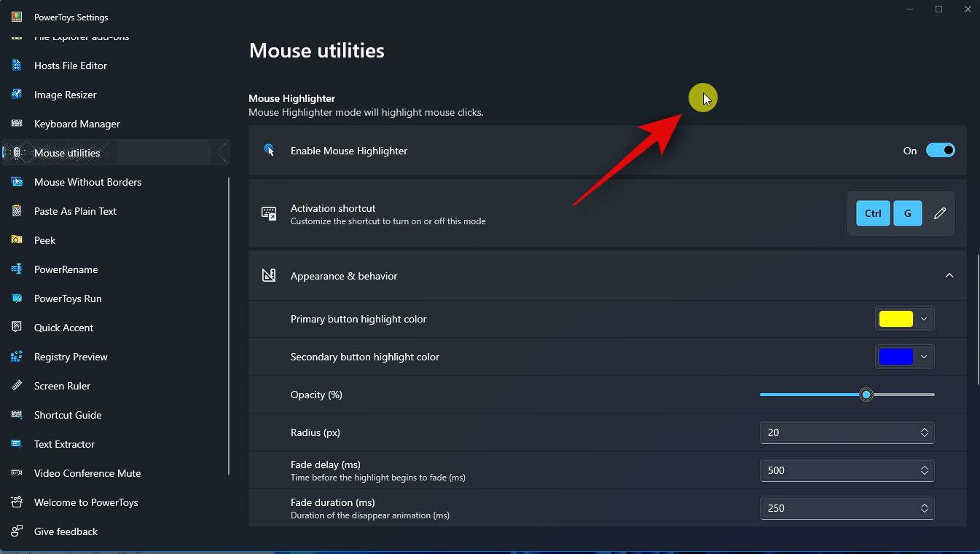Click the pencil icon to edit activation shortcut
Viewport: 980px width, 554px height.
(x=940, y=213)
